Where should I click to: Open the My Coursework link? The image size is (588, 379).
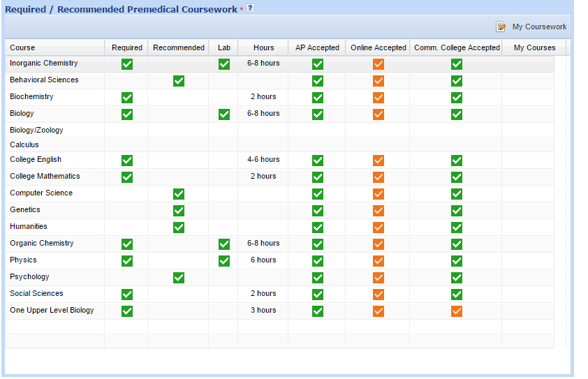(539, 27)
